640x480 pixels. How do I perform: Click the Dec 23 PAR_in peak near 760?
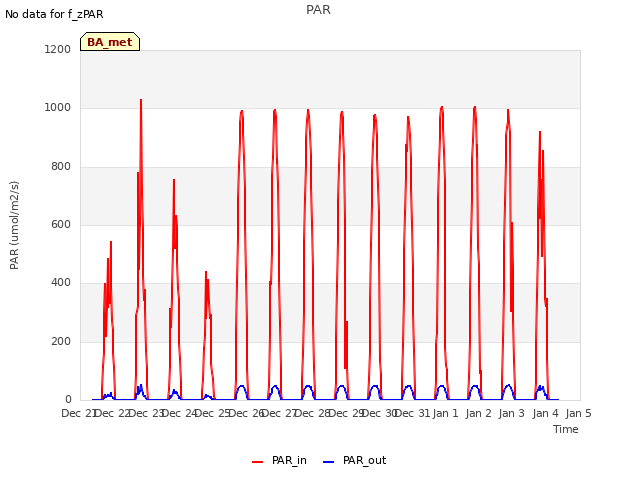coord(174,180)
